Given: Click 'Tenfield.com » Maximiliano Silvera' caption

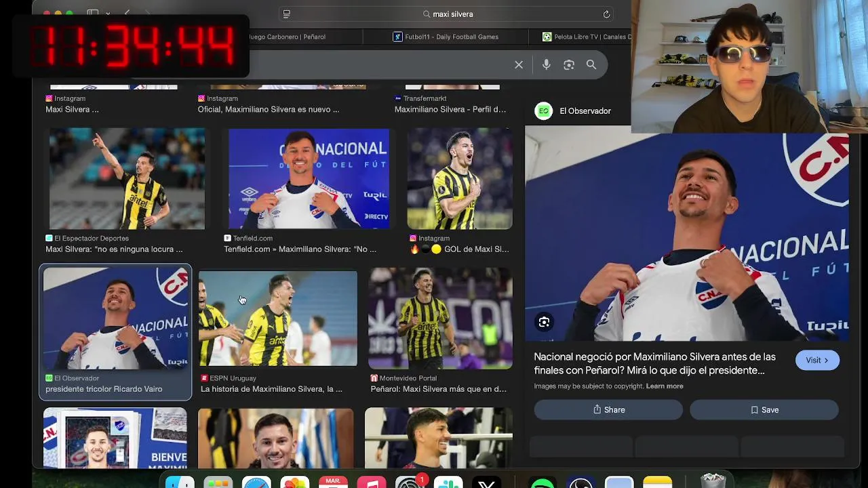Looking at the screenshot, I should [300, 249].
